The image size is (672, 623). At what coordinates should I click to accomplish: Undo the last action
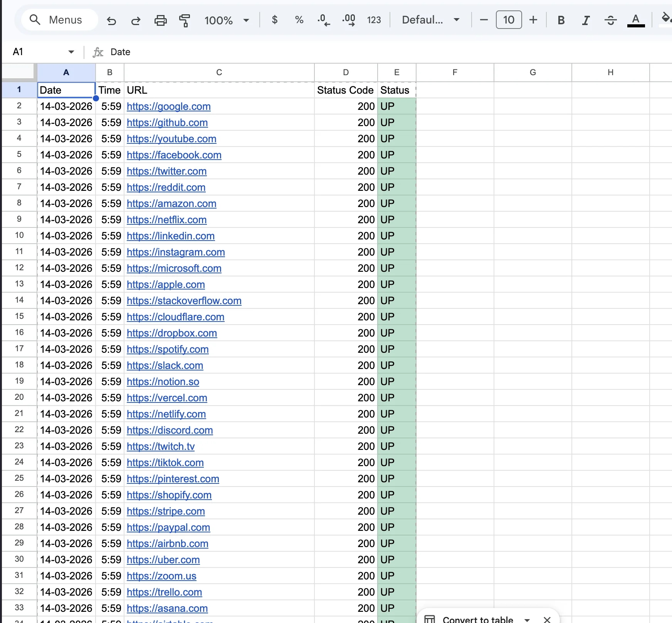coord(111,20)
